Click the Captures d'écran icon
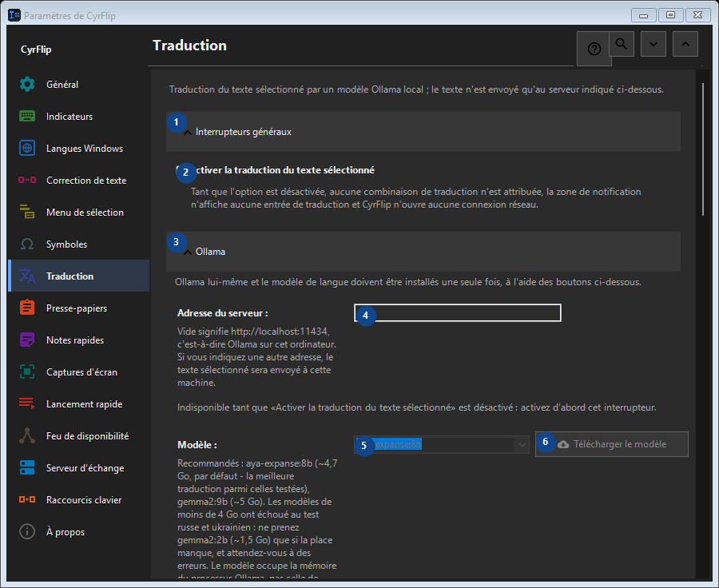This screenshot has width=719, height=588. pyautogui.click(x=27, y=372)
